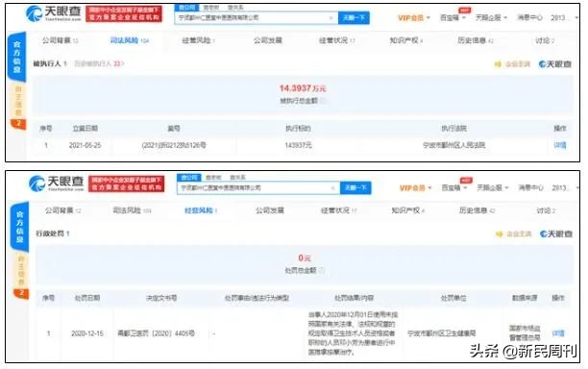
Task: Click the 14.3937万元 total amount
Action: 303,88
